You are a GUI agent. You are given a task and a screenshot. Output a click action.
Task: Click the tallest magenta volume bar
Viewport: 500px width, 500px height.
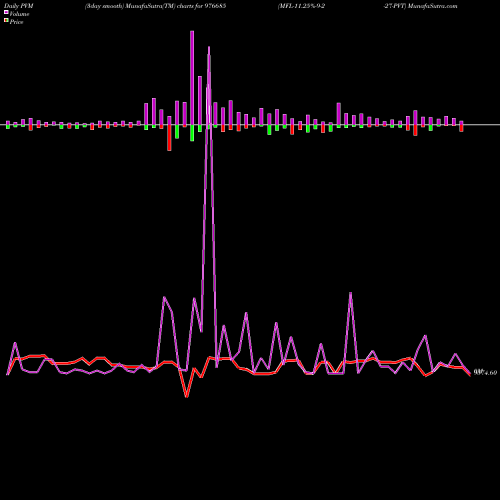click(x=192, y=78)
